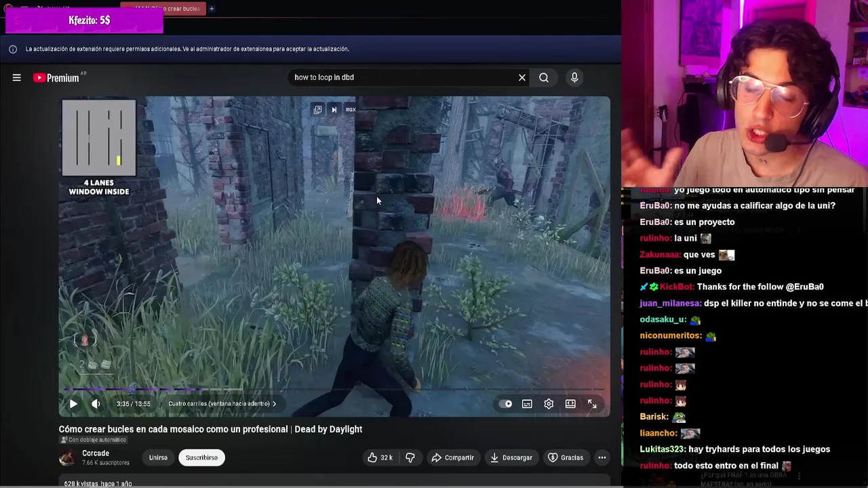Click niconumeritos username in chat
This screenshot has width=868, height=488.
pos(671,336)
